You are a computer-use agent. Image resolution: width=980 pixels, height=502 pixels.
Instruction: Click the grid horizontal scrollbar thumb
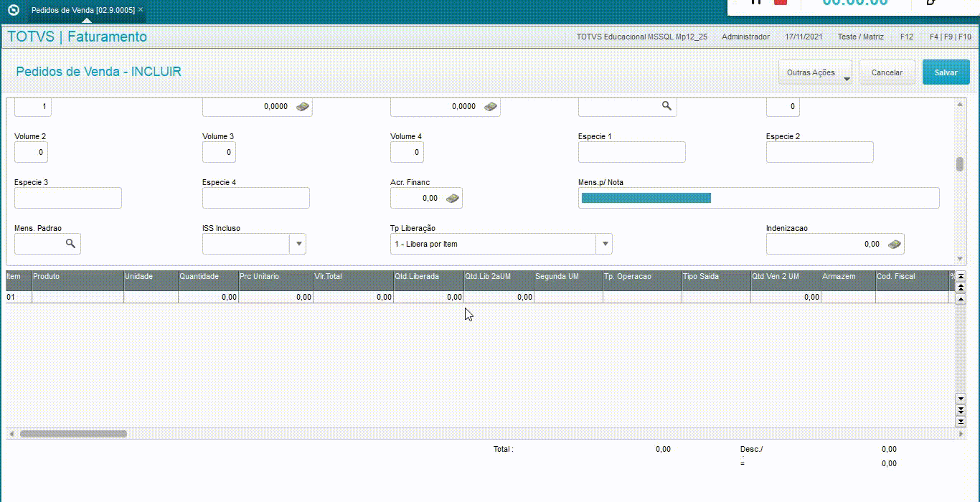pyautogui.click(x=73, y=434)
